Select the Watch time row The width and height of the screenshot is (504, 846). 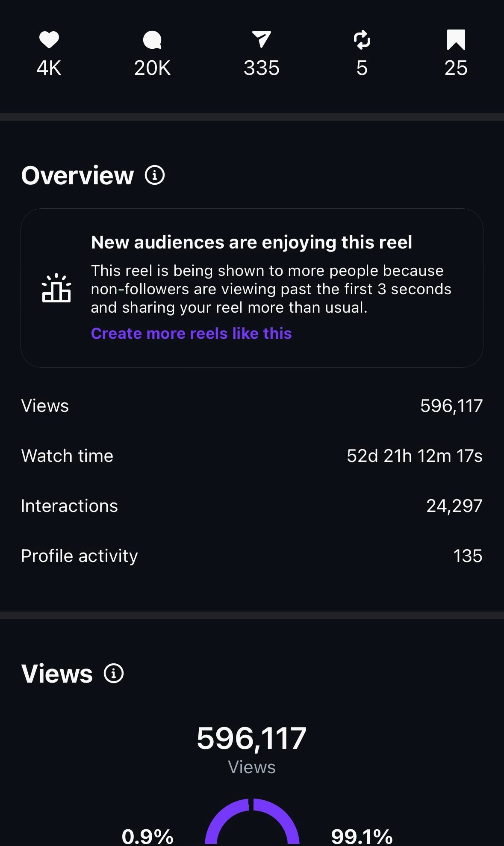[252, 456]
